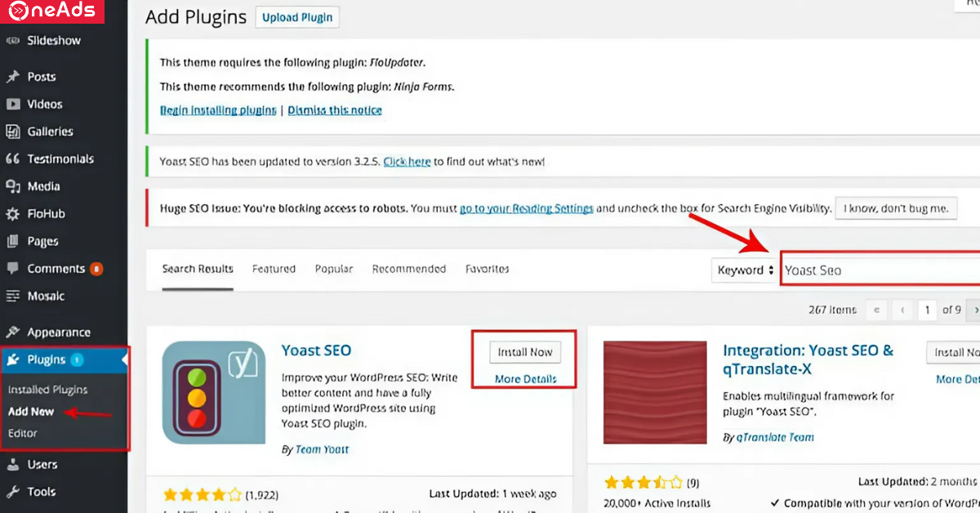Open the Yoast SEO plugin title link
The height and width of the screenshot is (513, 980).
[x=316, y=350]
